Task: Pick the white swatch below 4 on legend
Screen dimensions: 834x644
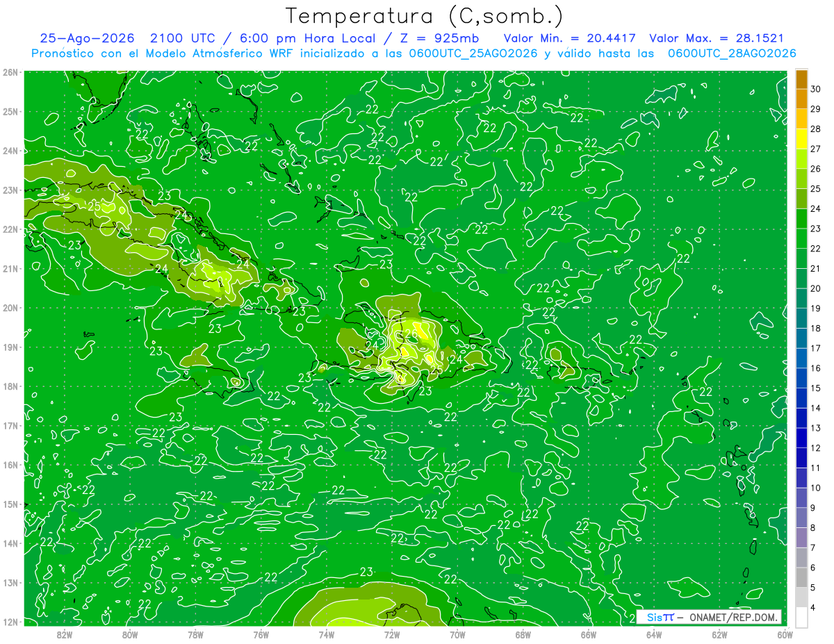Action: (801, 617)
